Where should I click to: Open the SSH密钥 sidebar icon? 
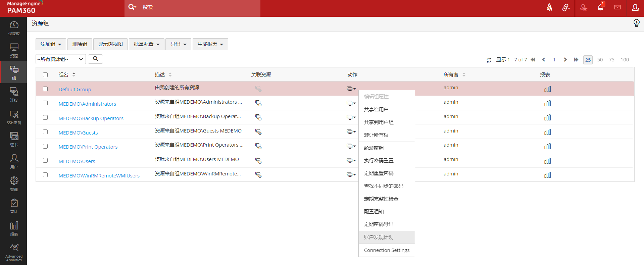point(14,117)
